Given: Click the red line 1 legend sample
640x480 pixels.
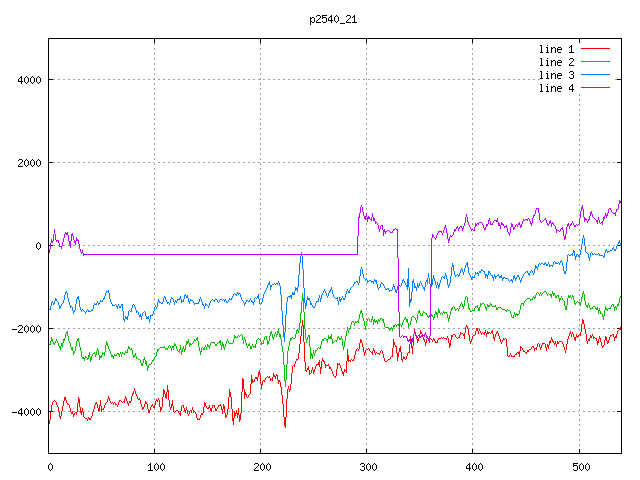Looking at the screenshot, I should [595, 49].
